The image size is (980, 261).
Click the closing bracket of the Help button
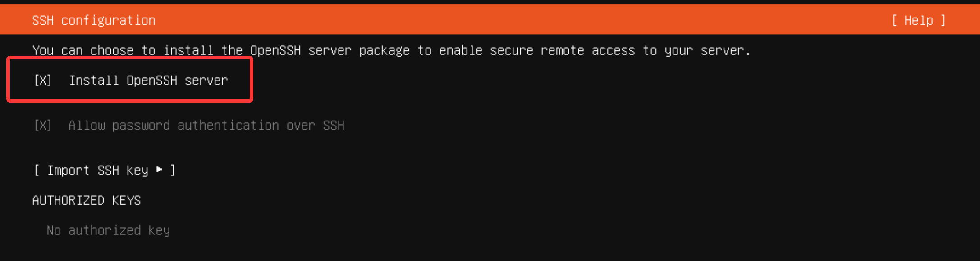(x=943, y=21)
